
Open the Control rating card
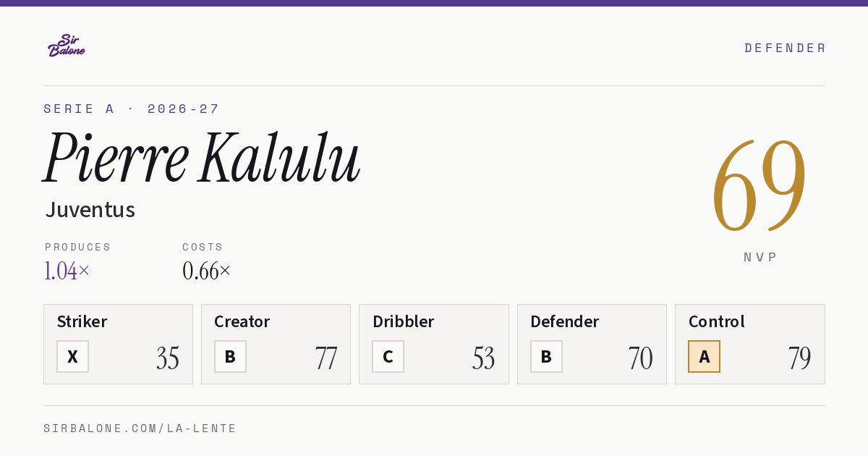click(x=750, y=344)
